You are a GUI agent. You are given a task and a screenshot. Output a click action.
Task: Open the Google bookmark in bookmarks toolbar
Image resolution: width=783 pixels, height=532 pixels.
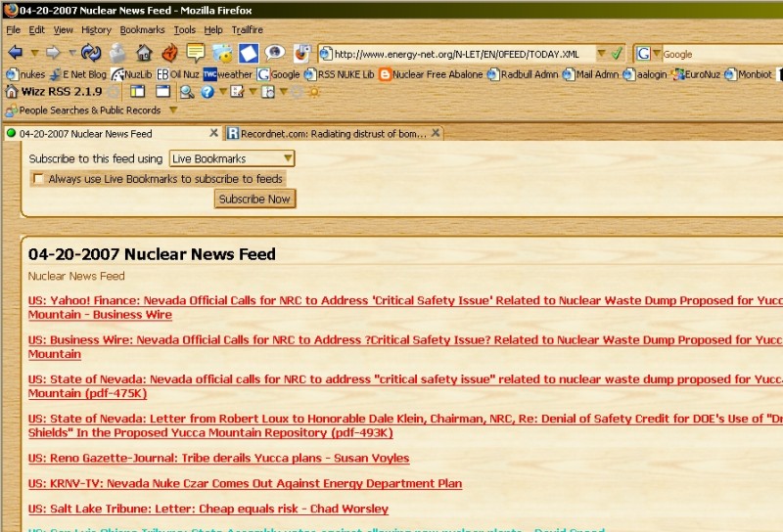click(x=279, y=74)
